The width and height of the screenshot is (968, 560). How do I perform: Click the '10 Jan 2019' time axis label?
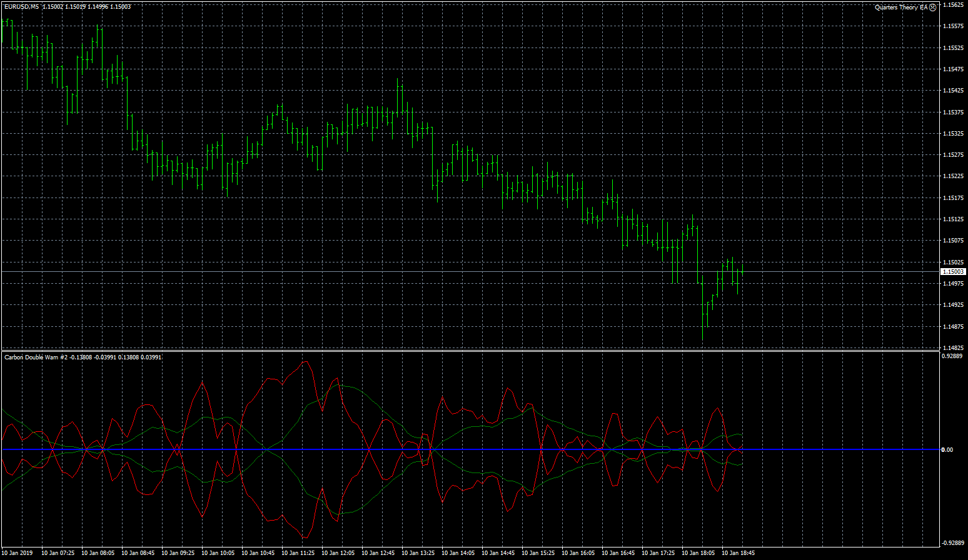18,552
